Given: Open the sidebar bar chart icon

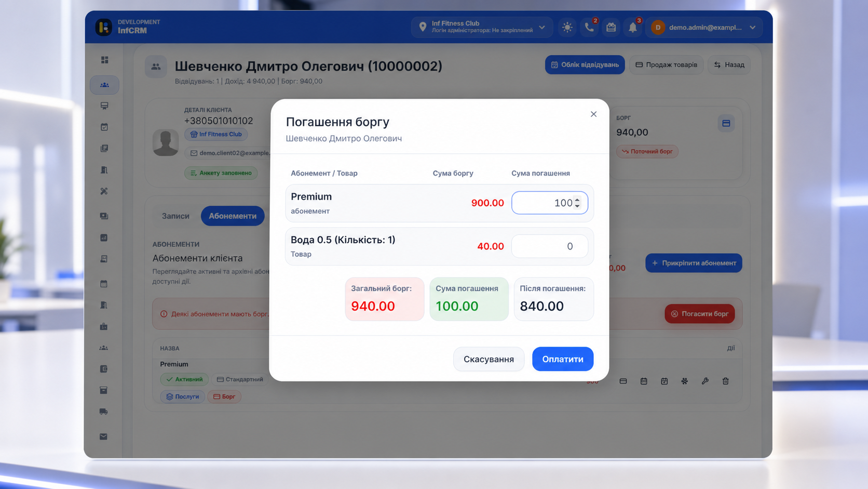Looking at the screenshot, I should coord(104,237).
